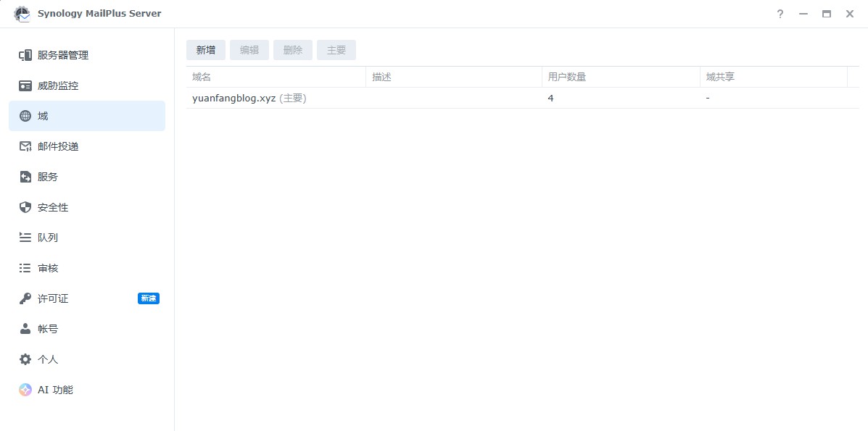Sort by 用户数量 column header

(x=621, y=77)
